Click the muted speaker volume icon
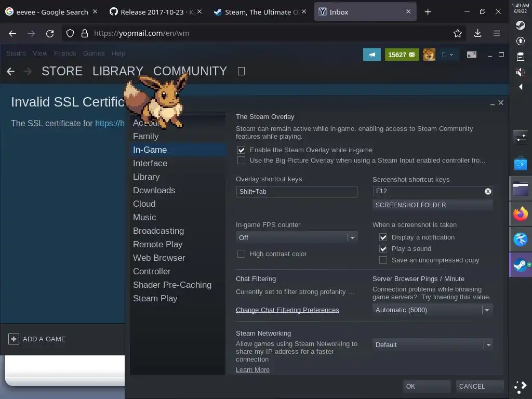Viewport: 532px width, 399px height. 520,72
